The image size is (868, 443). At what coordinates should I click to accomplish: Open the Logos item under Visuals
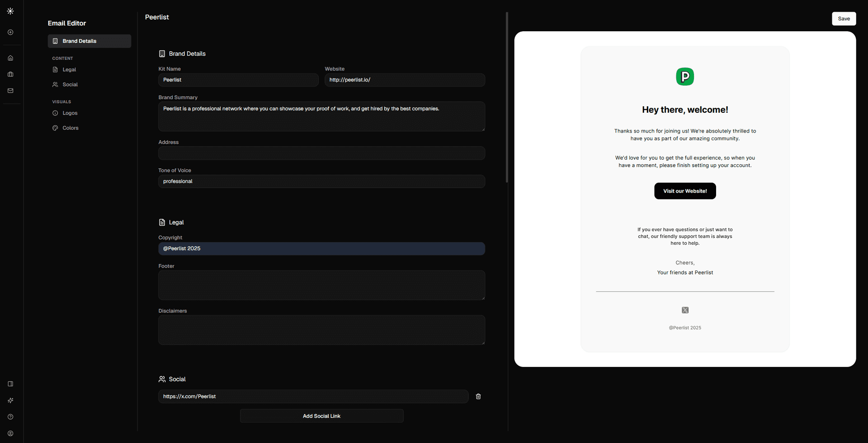coord(70,113)
